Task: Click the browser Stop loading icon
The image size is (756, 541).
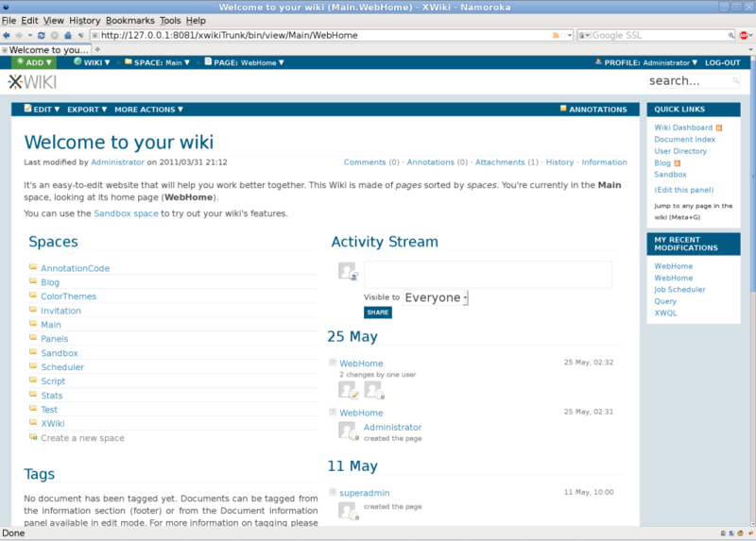Action: click(55, 35)
